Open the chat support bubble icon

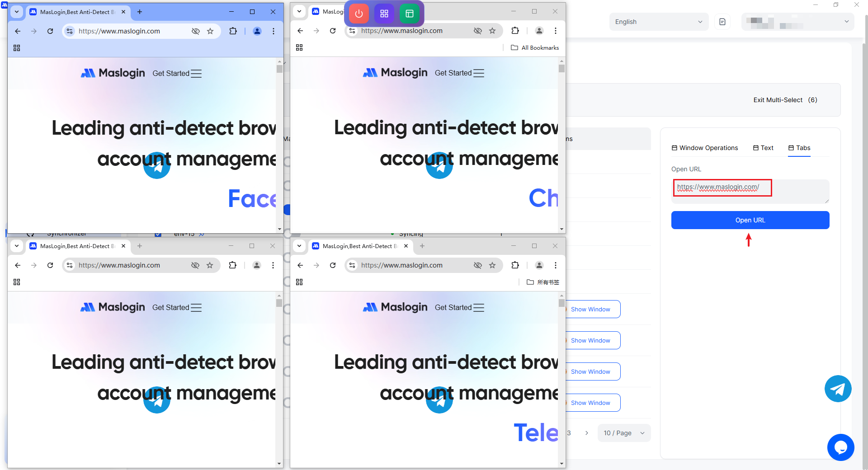[x=840, y=447]
